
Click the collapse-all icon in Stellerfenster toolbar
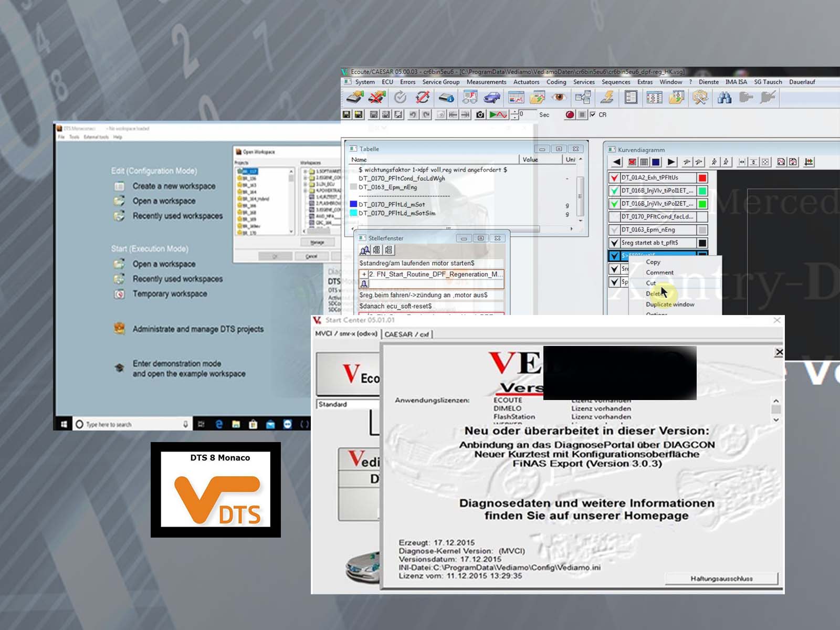point(388,250)
